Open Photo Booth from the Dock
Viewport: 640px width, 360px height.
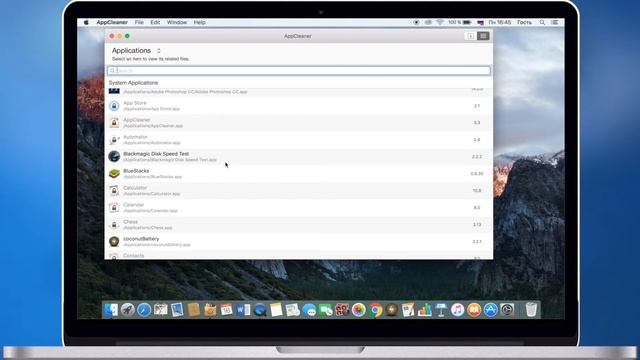[x=342, y=310]
